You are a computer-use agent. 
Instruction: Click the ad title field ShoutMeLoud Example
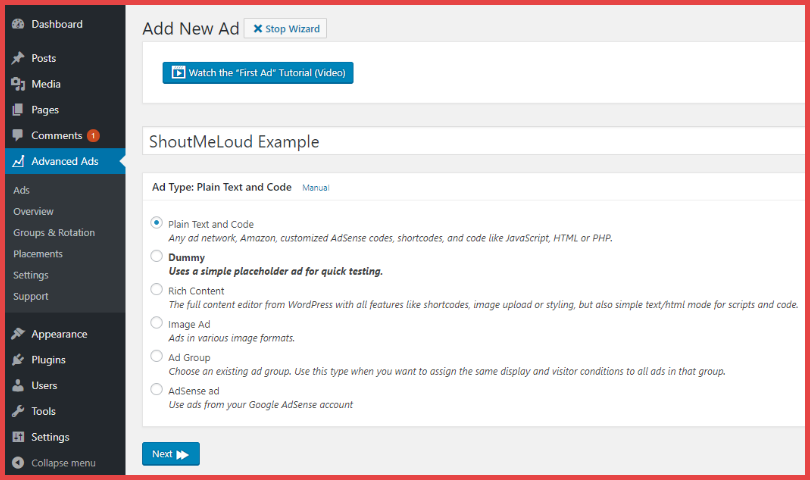473,141
